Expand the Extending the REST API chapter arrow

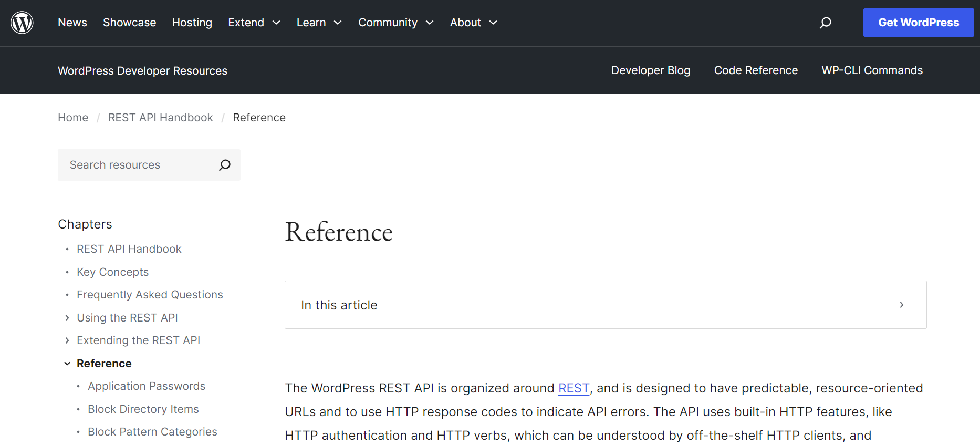pos(67,340)
